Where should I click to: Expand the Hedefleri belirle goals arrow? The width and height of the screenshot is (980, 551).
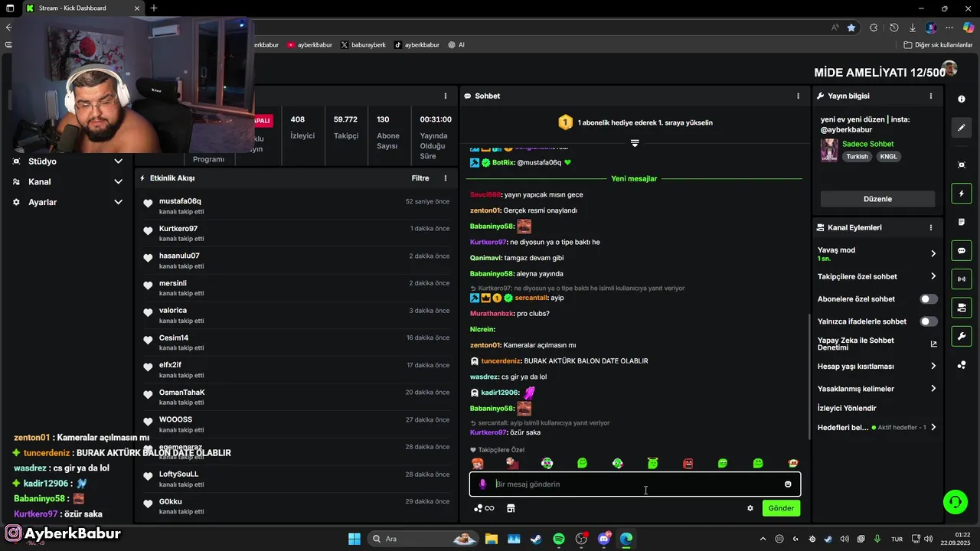[x=933, y=428]
